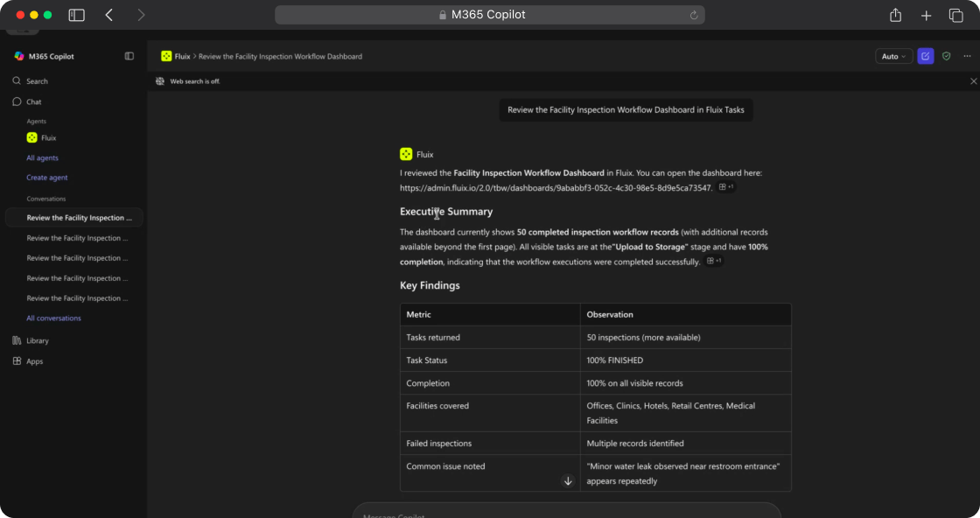This screenshot has width=980, height=518.
Task: Open the shield protection icon
Action: pos(946,56)
